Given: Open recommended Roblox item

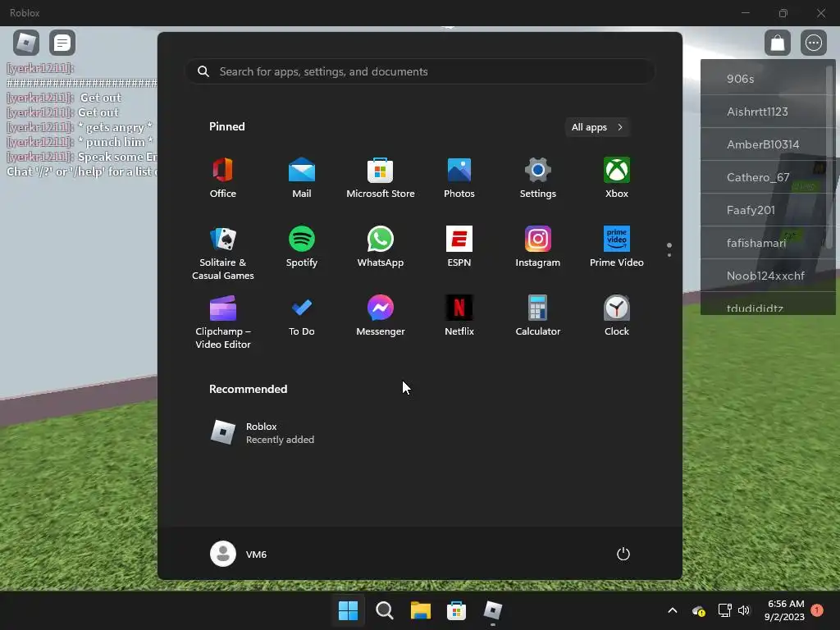Looking at the screenshot, I should 262,432.
